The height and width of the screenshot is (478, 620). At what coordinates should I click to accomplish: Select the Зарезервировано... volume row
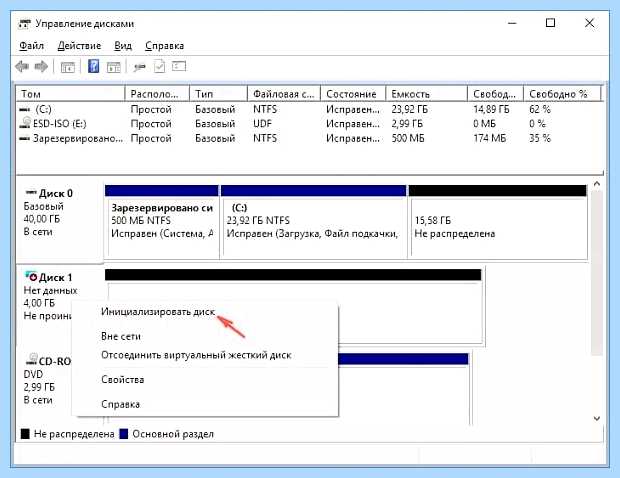[310, 138]
